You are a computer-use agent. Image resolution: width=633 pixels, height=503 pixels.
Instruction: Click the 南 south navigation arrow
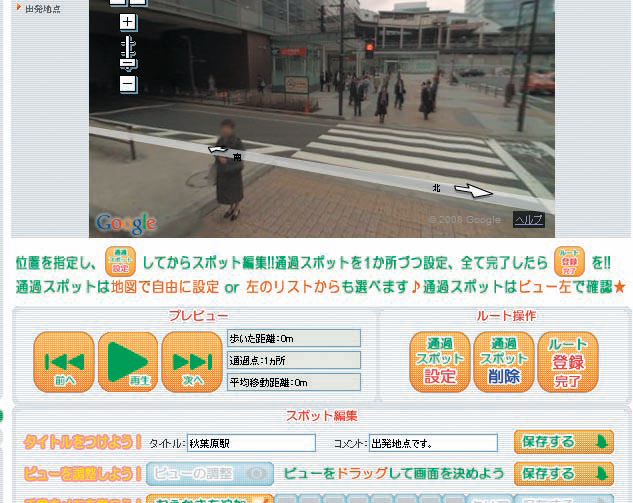pos(218,150)
